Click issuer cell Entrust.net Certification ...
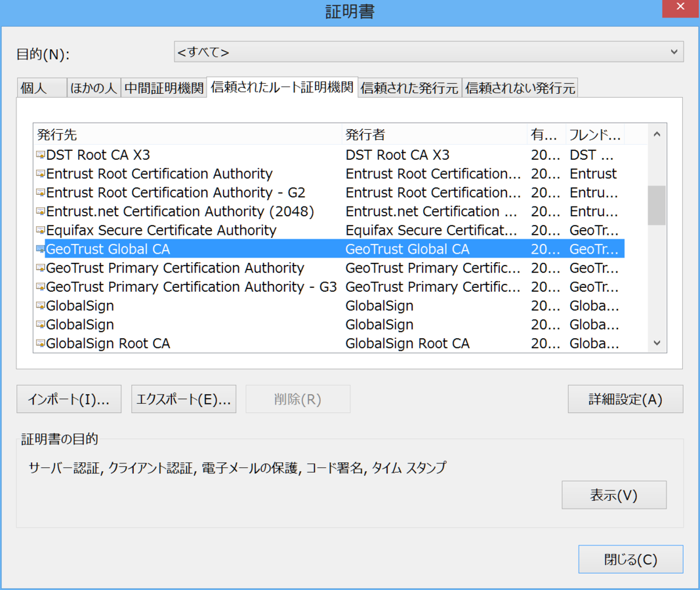The width and height of the screenshot is (700, 590). [431, 211]
